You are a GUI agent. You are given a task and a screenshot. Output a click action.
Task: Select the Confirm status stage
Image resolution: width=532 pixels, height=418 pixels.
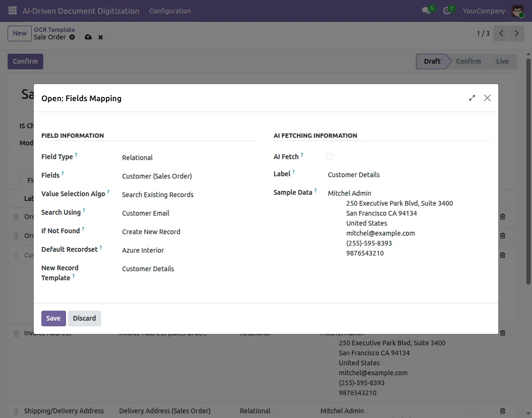coord(468,61)
